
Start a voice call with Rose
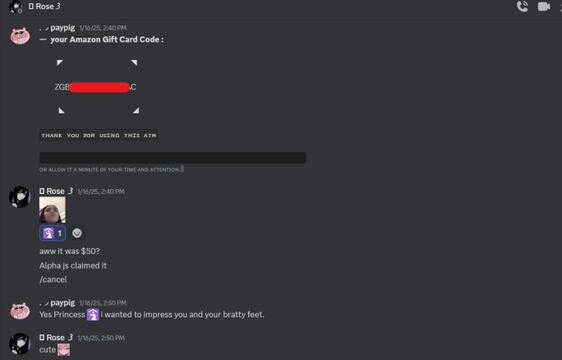(522, 7)
